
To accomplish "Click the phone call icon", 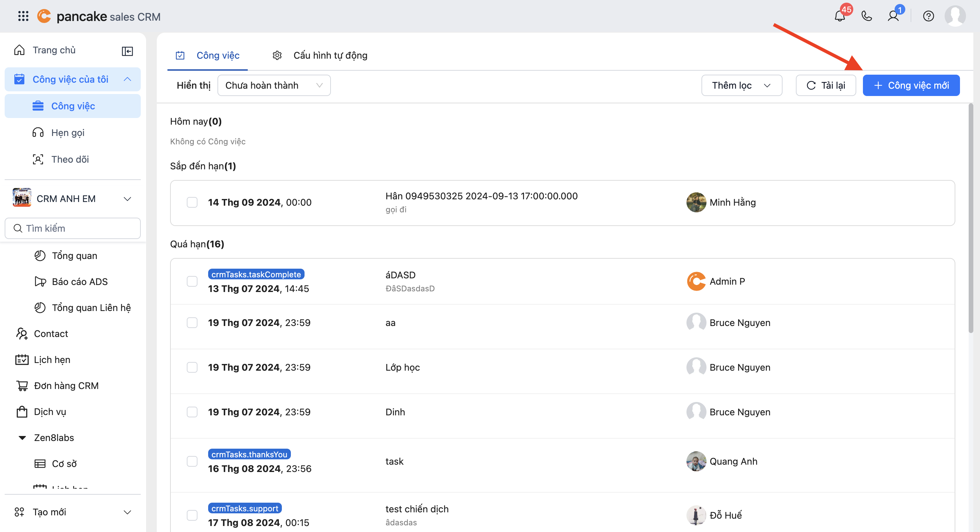I will [867, 16].
